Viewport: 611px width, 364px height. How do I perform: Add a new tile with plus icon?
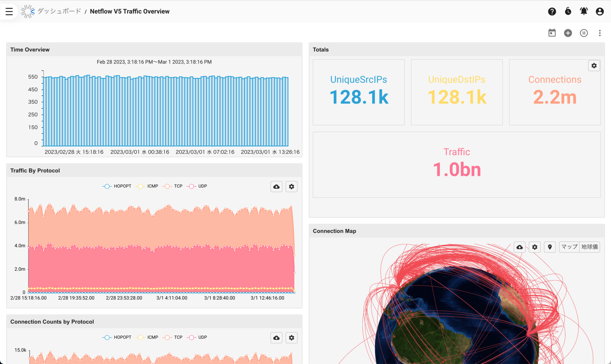point(568,33)
